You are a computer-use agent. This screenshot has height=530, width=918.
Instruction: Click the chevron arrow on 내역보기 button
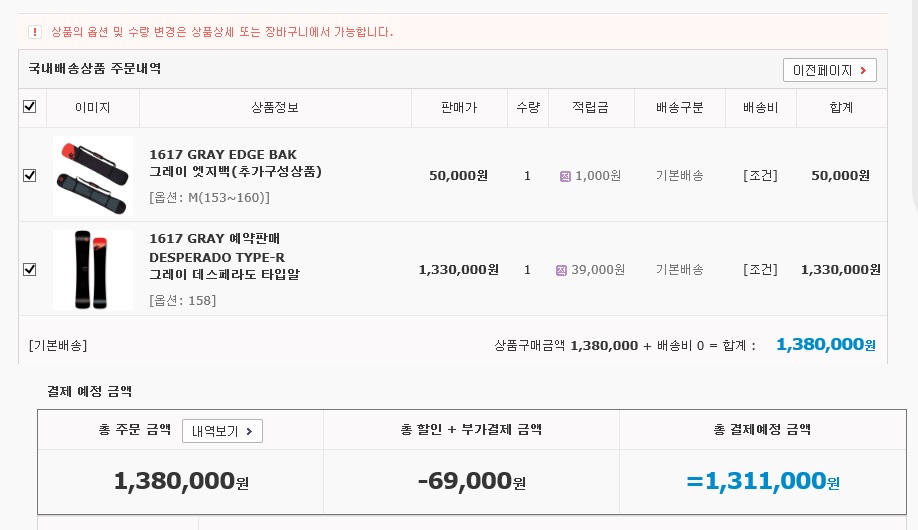click(249, 432)
